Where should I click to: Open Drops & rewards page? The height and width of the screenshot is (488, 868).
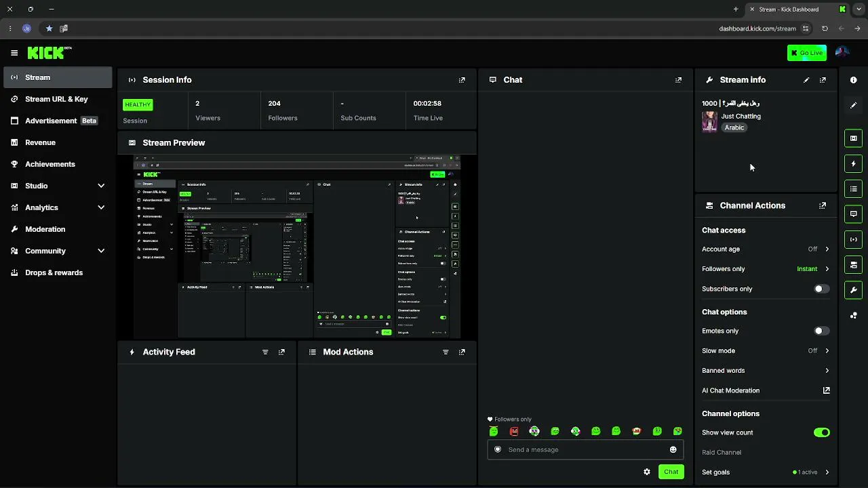click(58, 272)
